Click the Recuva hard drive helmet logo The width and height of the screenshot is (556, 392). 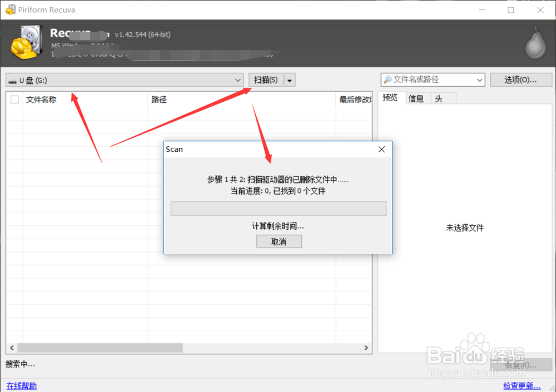(x=27, y=42)
